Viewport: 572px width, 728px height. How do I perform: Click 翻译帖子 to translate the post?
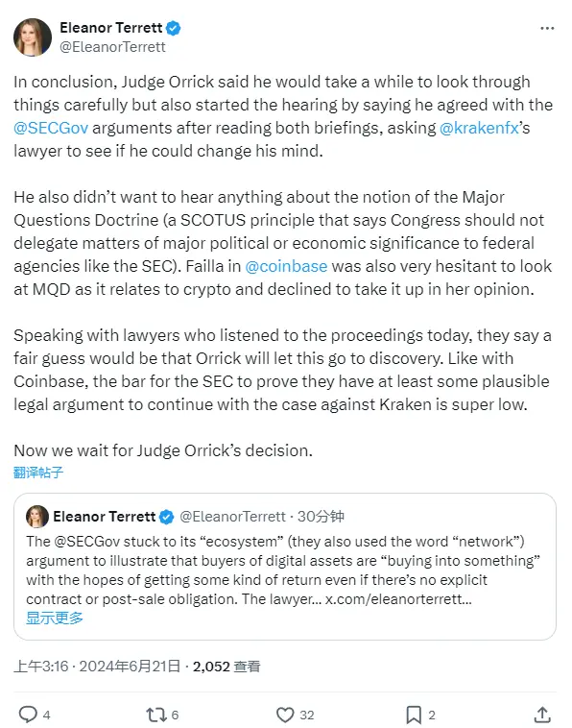(x=38, y=473)
